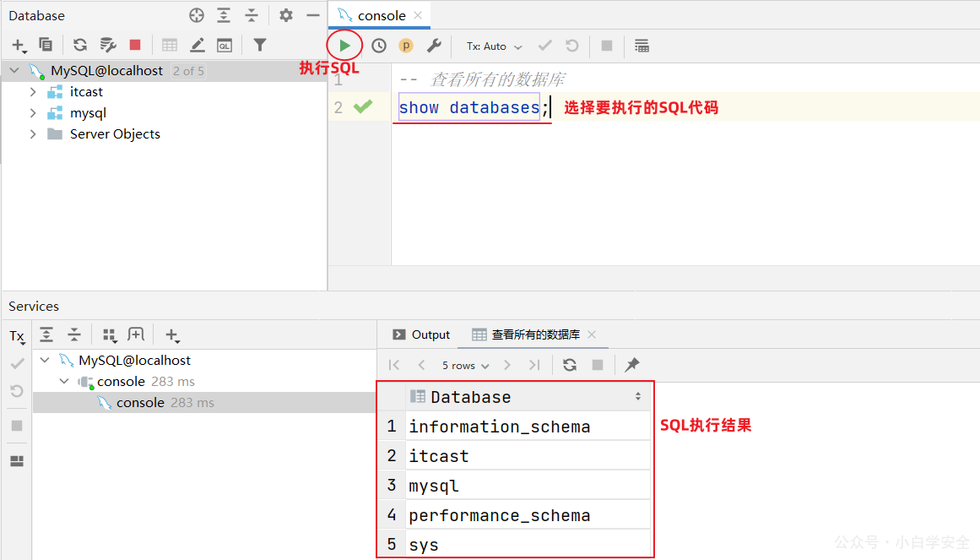980x560 pixels.
Task: Expand all nodes in Database panel header
Action: click(224, 16)
